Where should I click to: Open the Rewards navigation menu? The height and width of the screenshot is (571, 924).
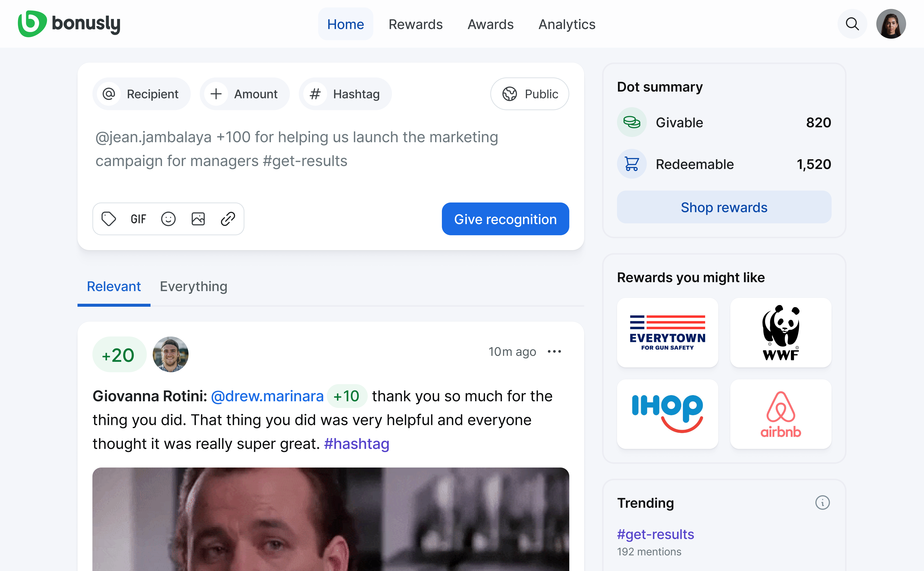[415, 24]
